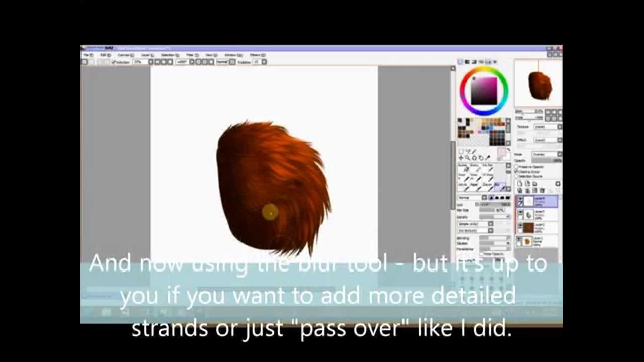This screenshot has width=644, height=362.
Task: Select the Lasso tool
Action: tap(467, 151)
